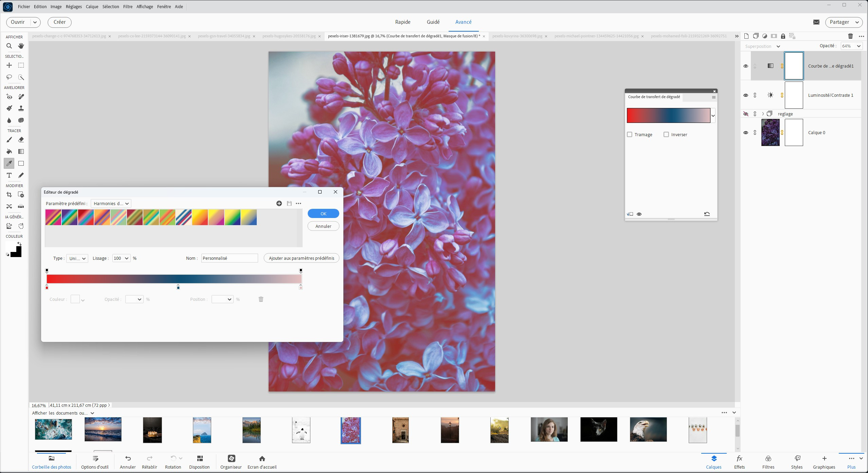868x473 pixels.
Task: Click OK in gradient editor
Action: 323,214
